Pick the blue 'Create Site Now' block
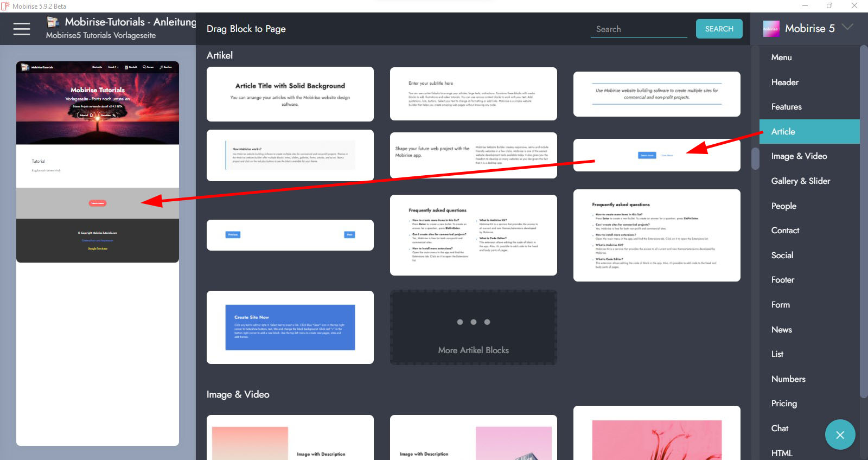The height and width of the screenshot is (460, 868). click(290, 327)
